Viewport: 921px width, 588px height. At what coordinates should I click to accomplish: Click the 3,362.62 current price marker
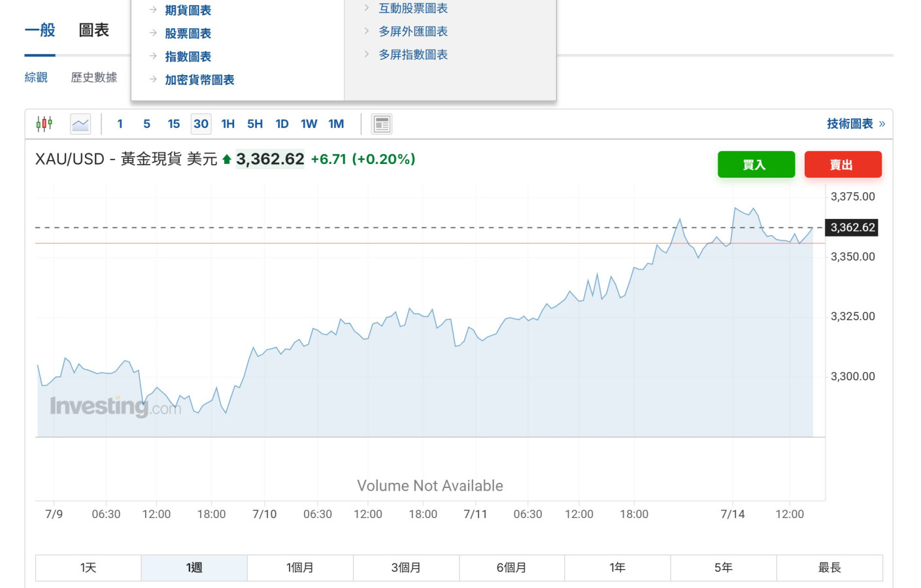coord(852,227)
